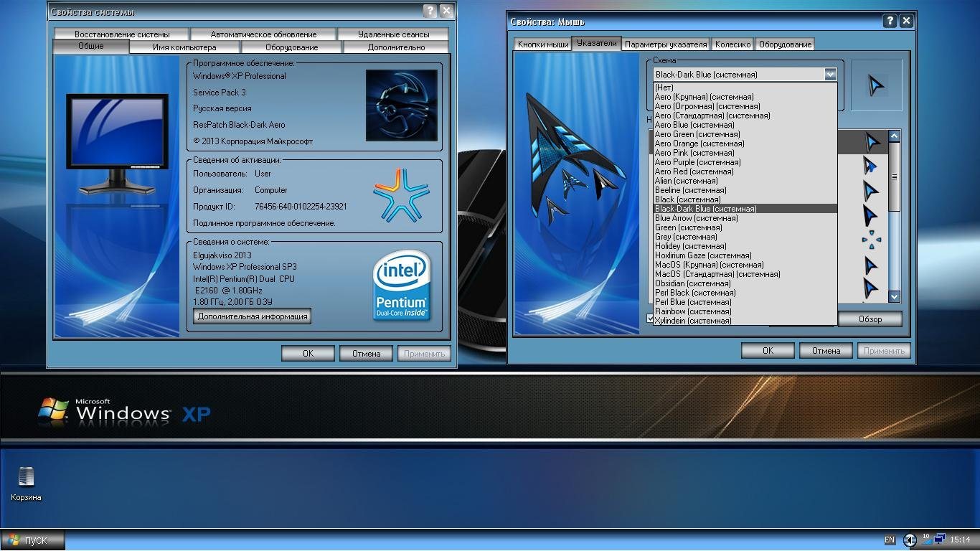The height and width of the screenshot is (551, 980).
Task: Switch to the Кнопки мыши tab
Action: point(542,44)
